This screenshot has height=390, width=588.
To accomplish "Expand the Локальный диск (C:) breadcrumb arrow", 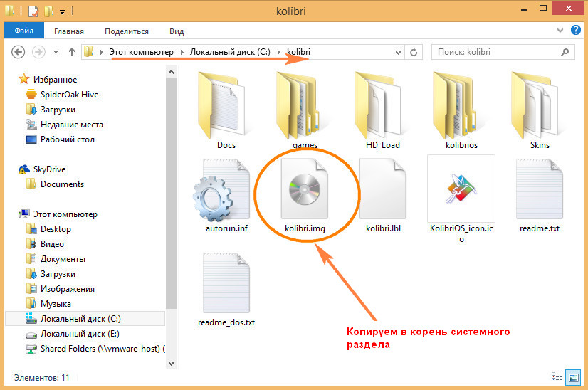I will tap(278, 52).
